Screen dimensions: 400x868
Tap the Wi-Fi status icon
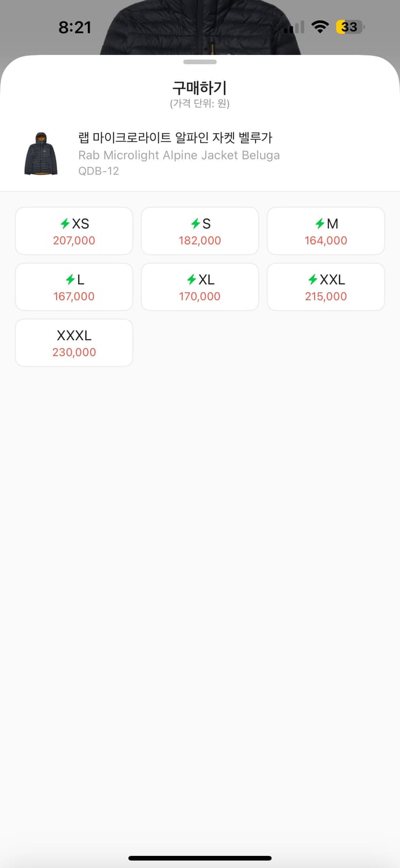point(319,27)
